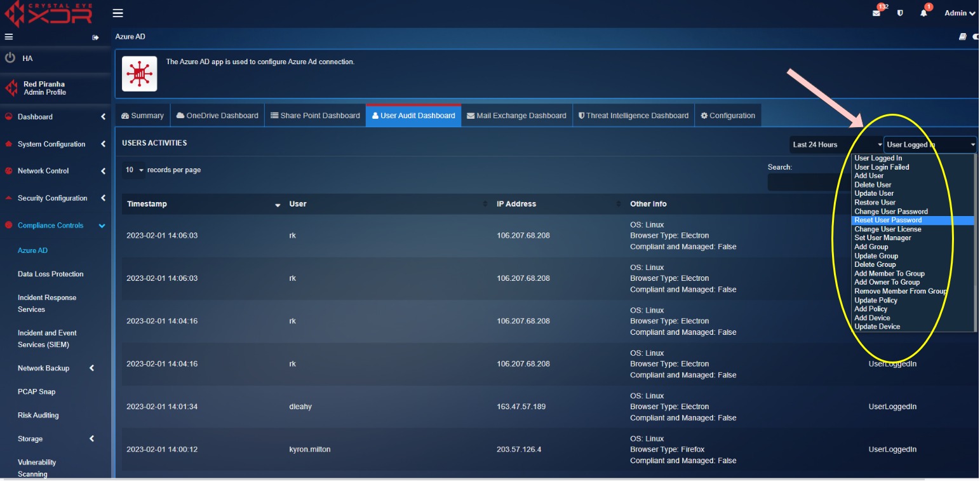Image resolution: width=980 pixels, height=481 pixels.
Task: Expand the Dashboard sidebar menu
Action: coord(55,117)
